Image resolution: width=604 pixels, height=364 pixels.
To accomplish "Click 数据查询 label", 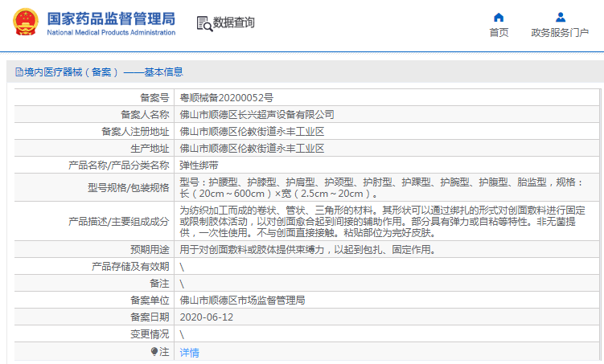I will pyautogui.click(x=234, y=22).
